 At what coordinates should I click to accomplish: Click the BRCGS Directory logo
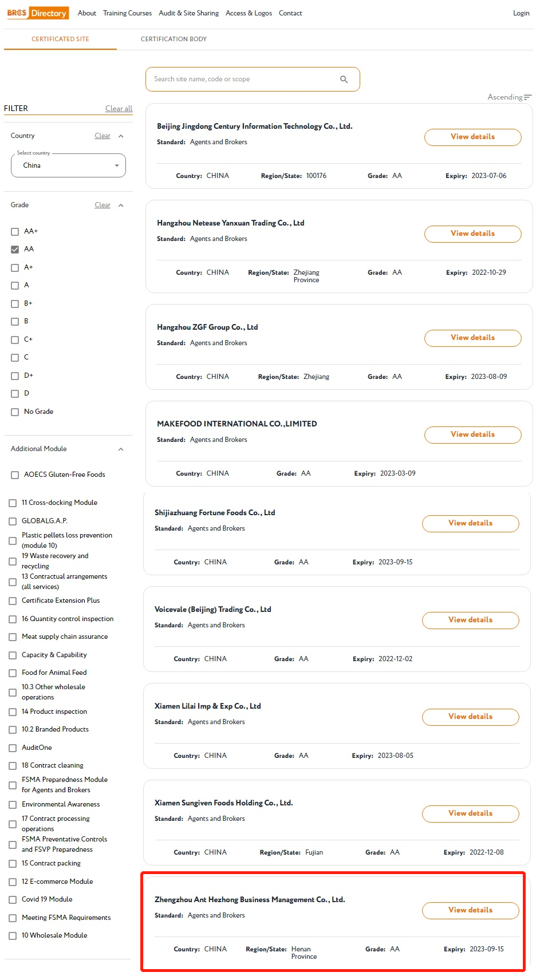point(37,13)
